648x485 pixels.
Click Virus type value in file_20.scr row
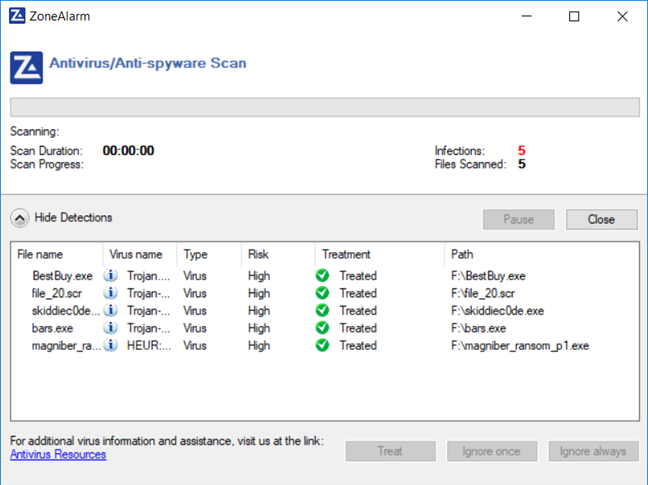195,293
